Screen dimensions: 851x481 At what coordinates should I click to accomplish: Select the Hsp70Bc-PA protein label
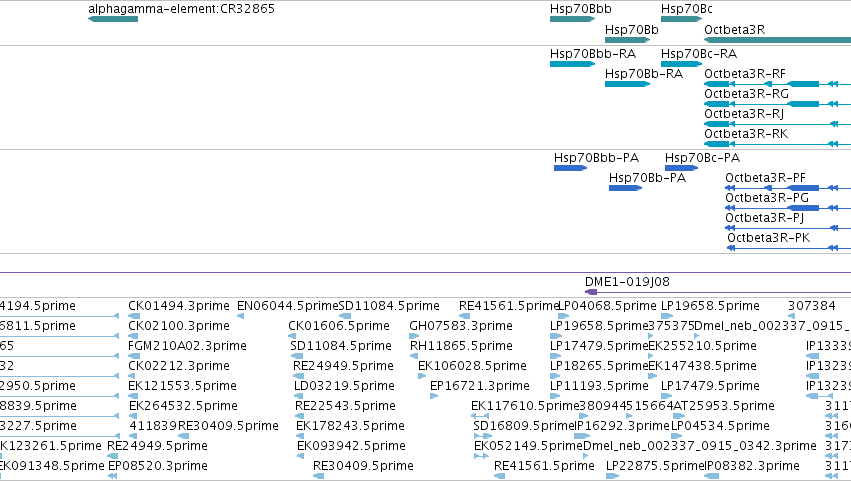point(702,158)
